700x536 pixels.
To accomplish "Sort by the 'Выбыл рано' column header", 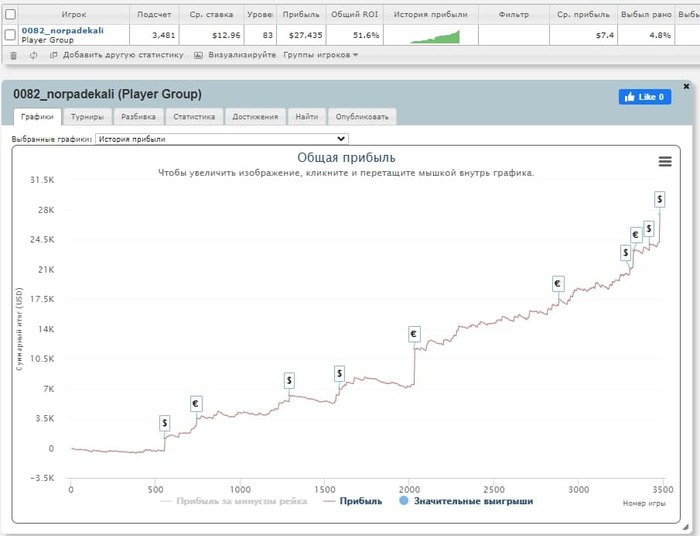I will coord(646,14).
